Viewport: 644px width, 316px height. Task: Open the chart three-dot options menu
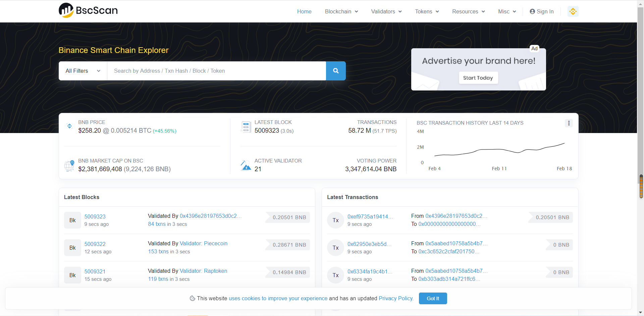point(569,123)
